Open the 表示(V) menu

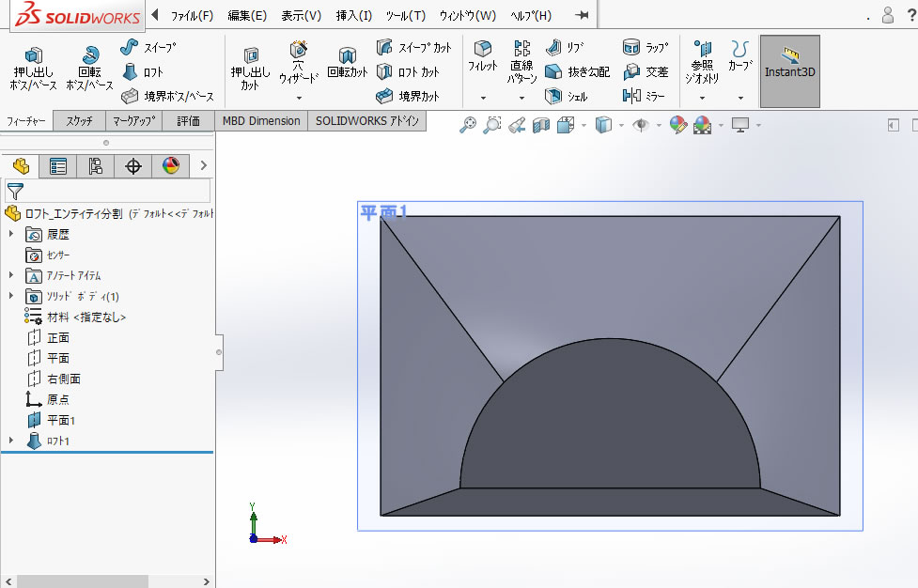point(301,16)
